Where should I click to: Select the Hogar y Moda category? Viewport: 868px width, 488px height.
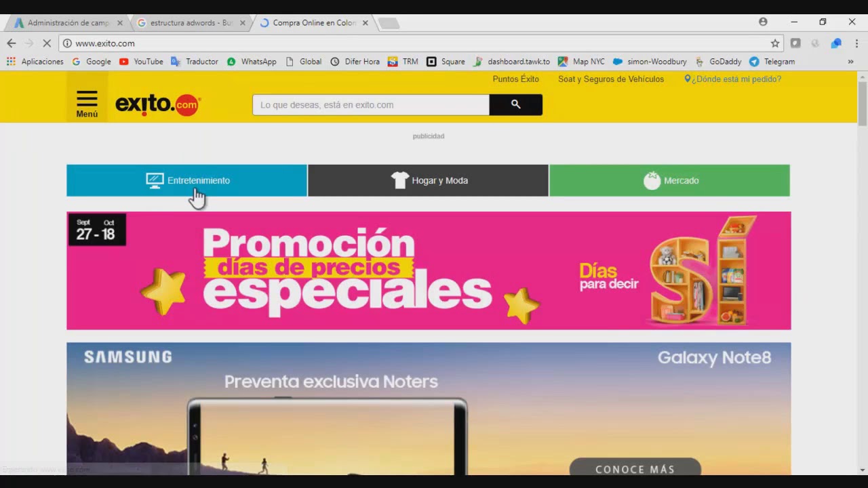pos(428,180)
